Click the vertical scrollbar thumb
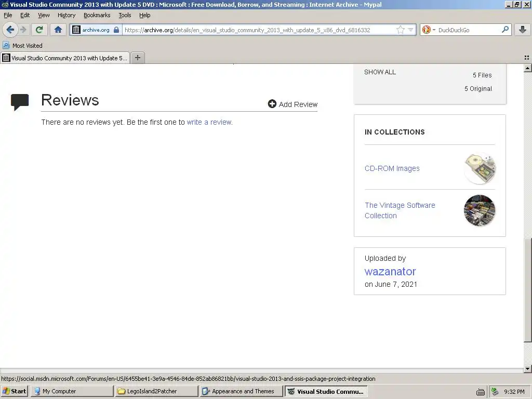 527,290
